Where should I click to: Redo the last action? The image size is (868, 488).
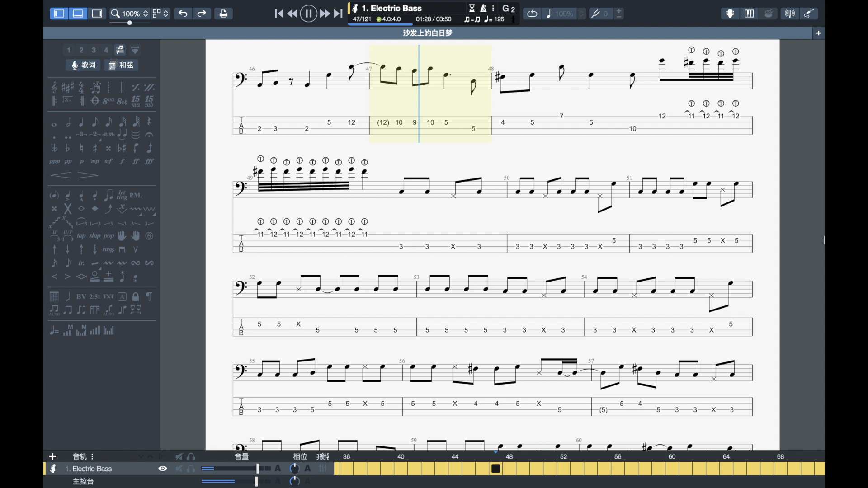tap(202, 14)
